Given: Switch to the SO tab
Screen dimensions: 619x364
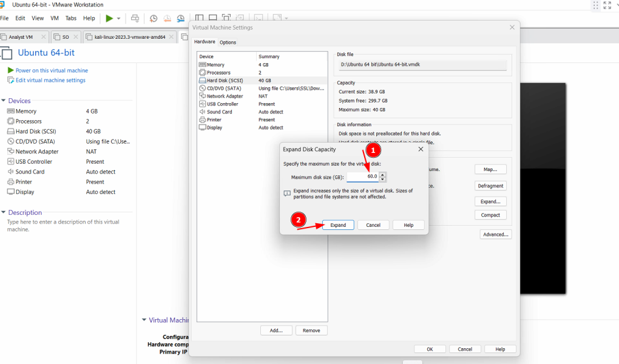Looking at the screenshot, I should (x=66, y=37).
